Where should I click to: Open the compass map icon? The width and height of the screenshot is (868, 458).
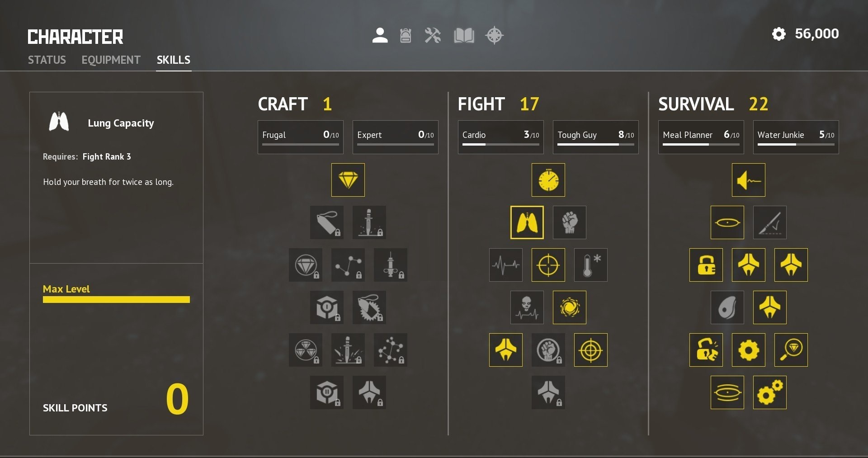pos(494,35)
